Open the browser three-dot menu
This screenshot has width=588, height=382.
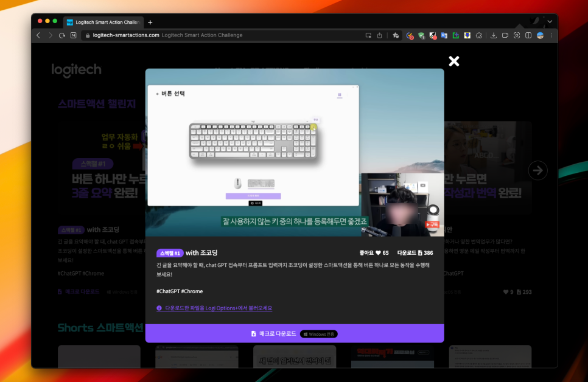tap(551, 35)
